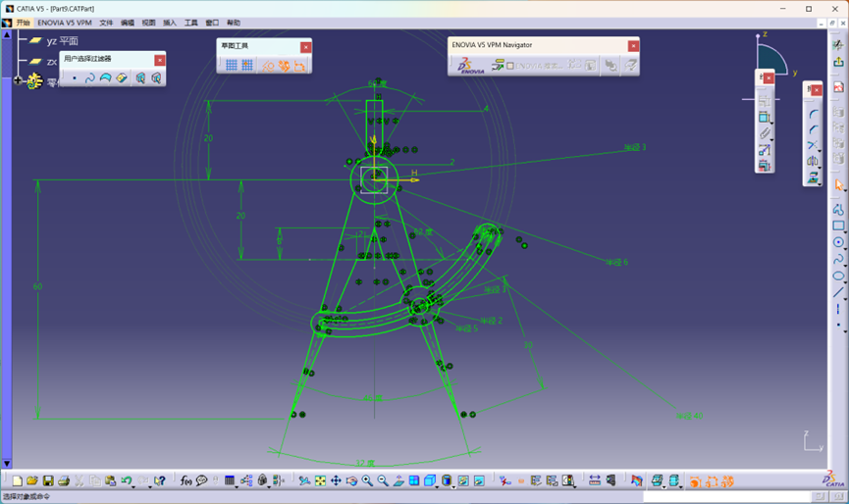Toggle the point filter in User Selection Filter
This screenshot has height=504, width=849.
pos(75,78)
